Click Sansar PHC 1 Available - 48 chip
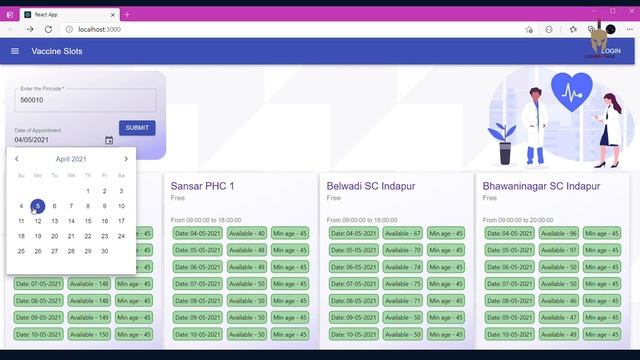This screenshot has width=640, height=360. 247,250
